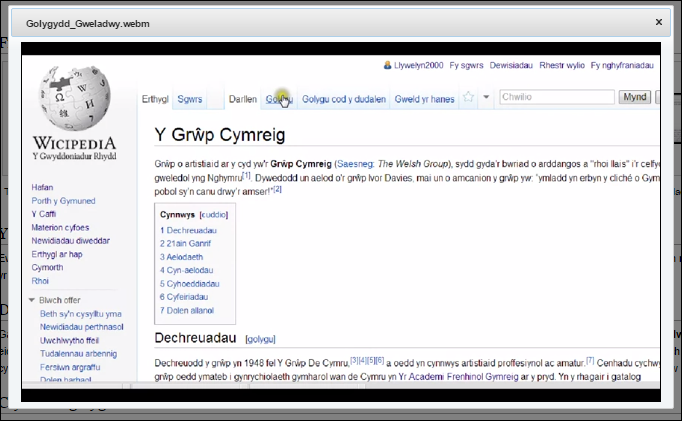Image resolution: width=682 pixels, height=421 pixels.
Task: Open Materion cyfoes sidebar link
Action: (60, 227)
